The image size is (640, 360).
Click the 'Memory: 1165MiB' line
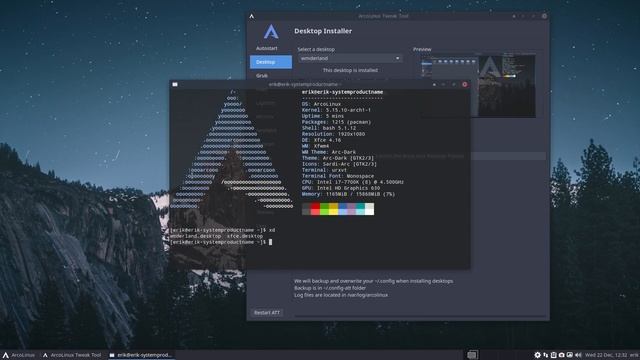point(349,194)
